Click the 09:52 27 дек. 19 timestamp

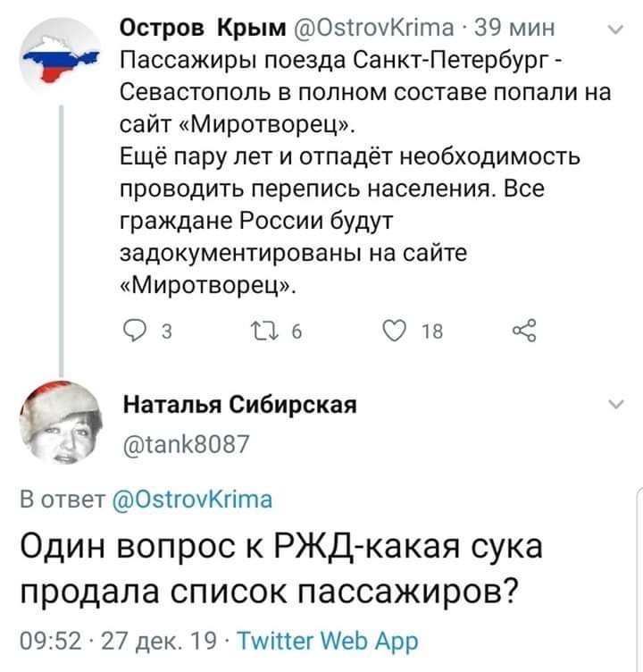coord(119,641)
